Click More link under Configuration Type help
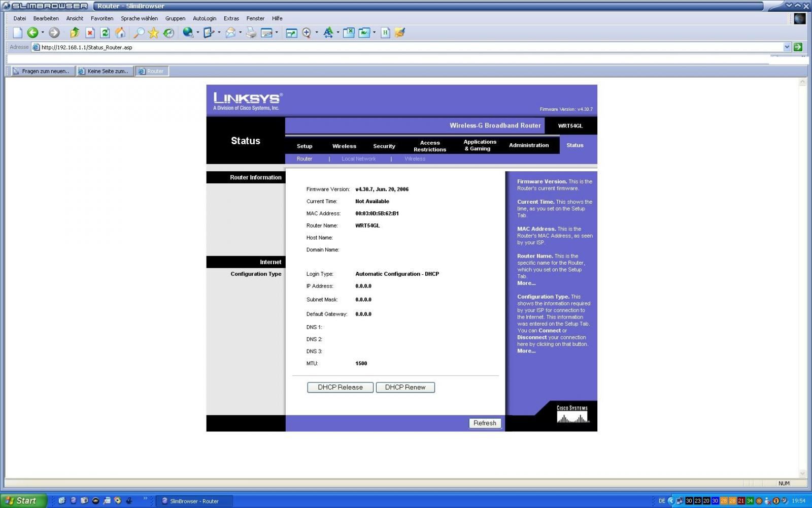Viewport: 812px width, 508px height. click(x=526, y=351)
